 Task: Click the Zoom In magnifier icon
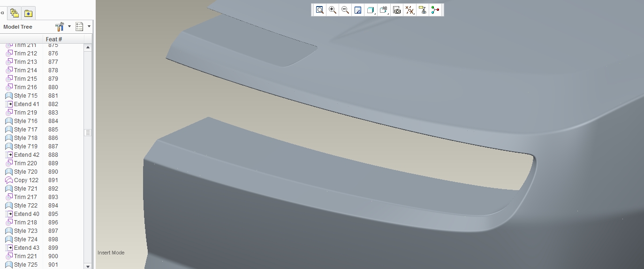(x=333, y=10)
